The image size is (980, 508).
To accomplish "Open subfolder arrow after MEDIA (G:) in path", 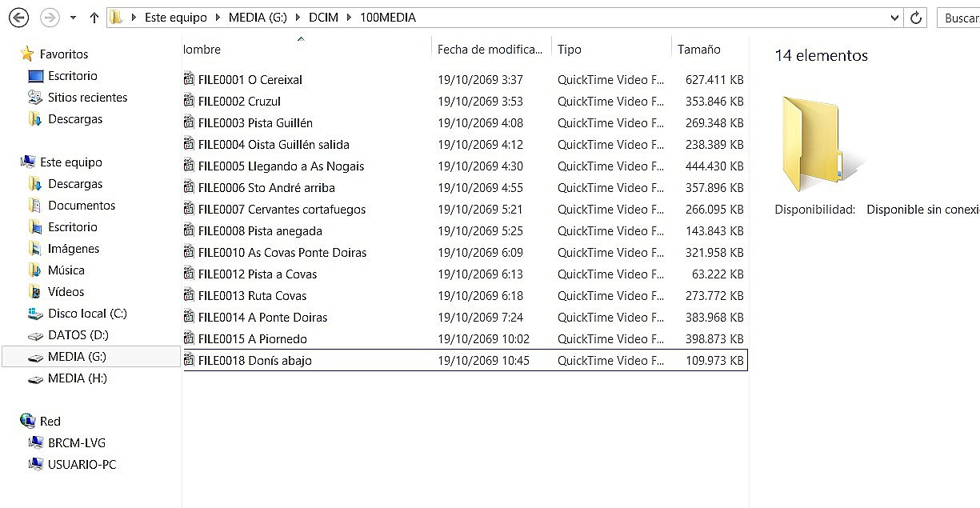I will tap(298, 18).
